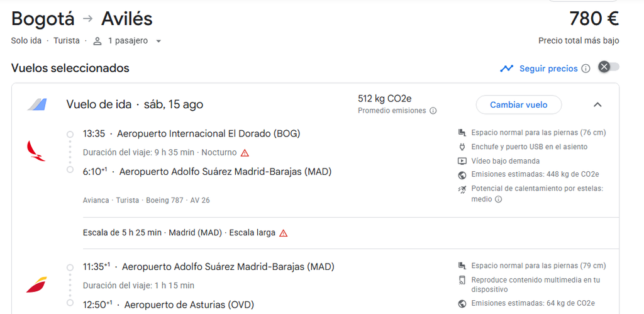Click info icon next to Seguir precios
This screenshot has width=644, height=314.
point(586,69)
